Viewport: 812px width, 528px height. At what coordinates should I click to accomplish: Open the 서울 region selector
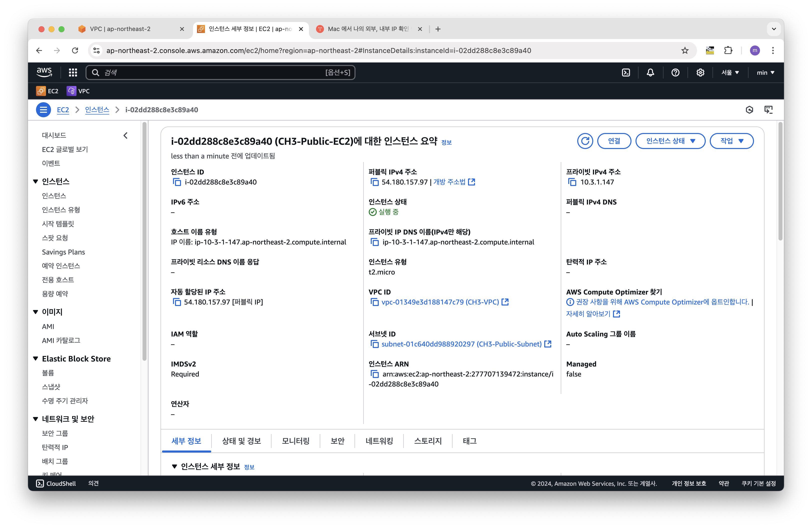730,73
